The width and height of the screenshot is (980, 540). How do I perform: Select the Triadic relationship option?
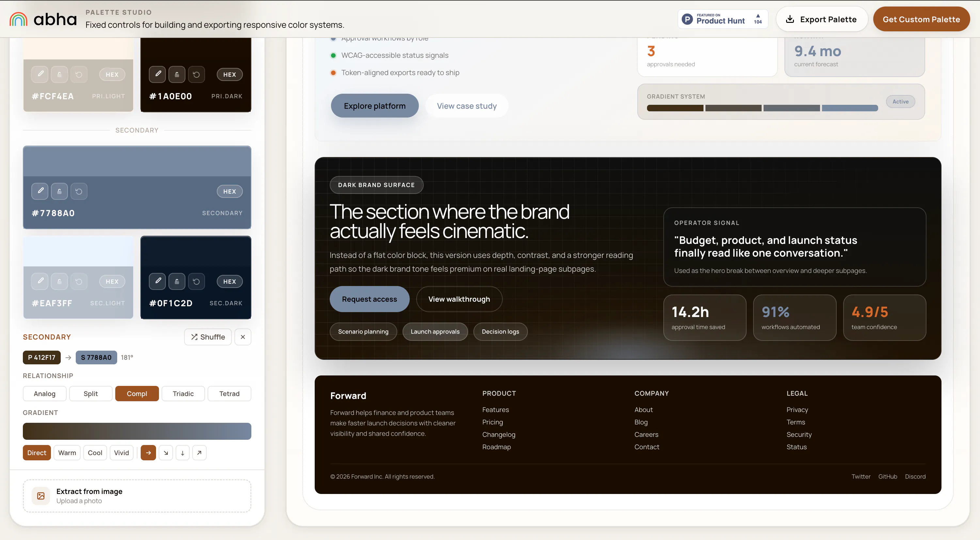click(x=183, y=393)
